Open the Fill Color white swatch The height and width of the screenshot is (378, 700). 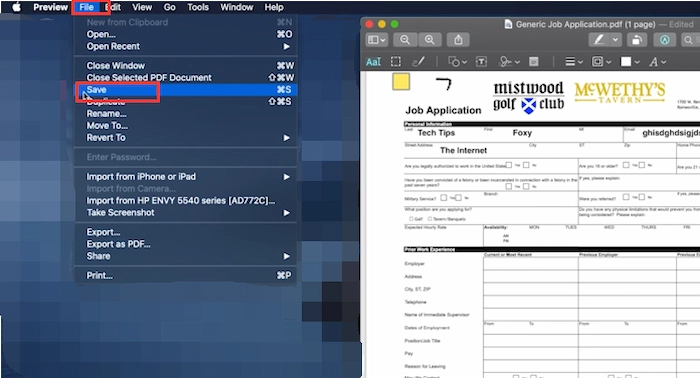point(626,62)
